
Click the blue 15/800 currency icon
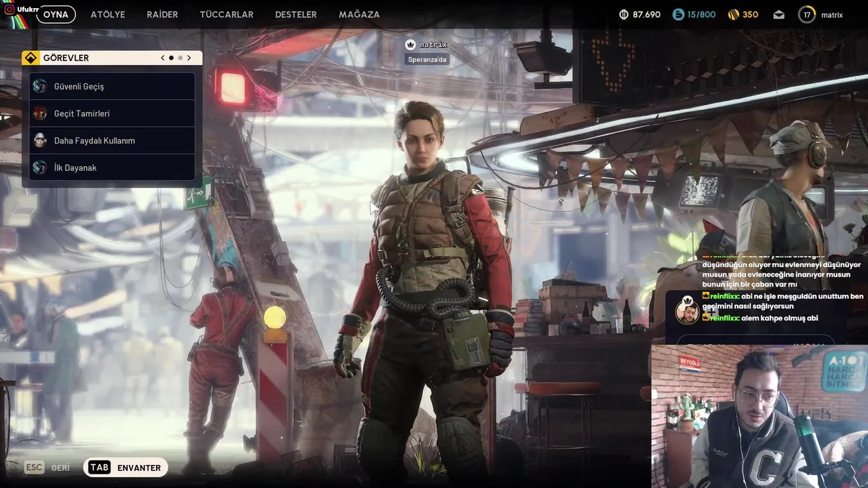tap(678, 14)
